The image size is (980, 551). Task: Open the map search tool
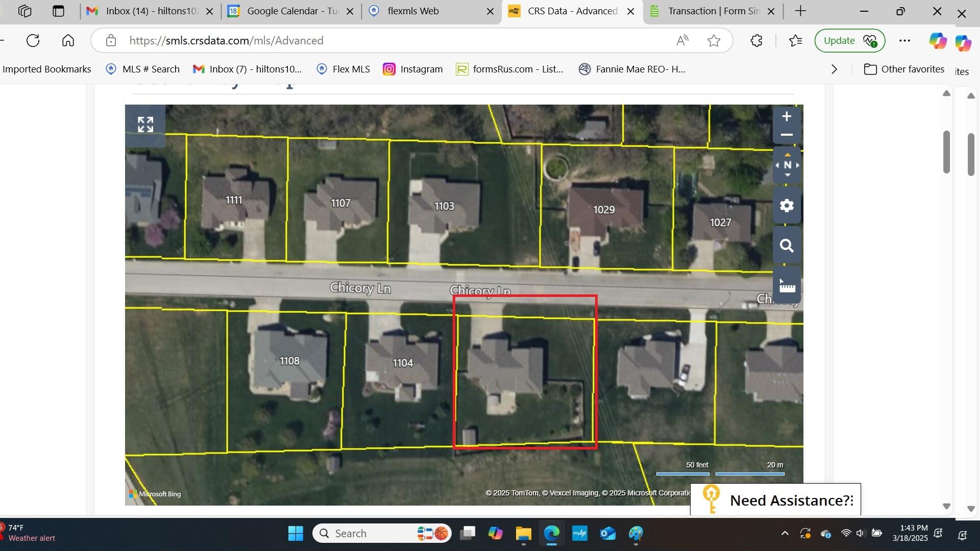point(787,246)
